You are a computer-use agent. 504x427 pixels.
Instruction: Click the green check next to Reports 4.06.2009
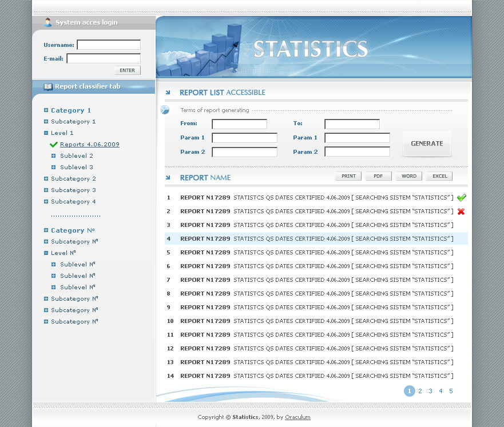54,145
